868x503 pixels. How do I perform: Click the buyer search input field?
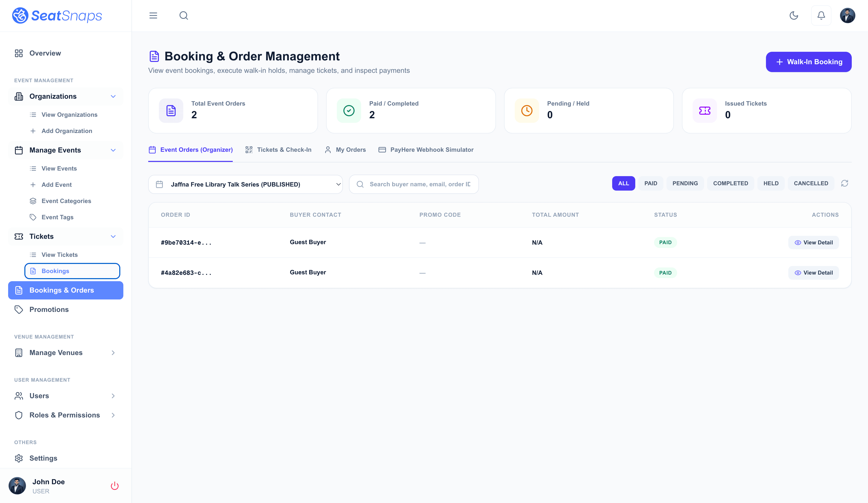click(x=414, y=184)
